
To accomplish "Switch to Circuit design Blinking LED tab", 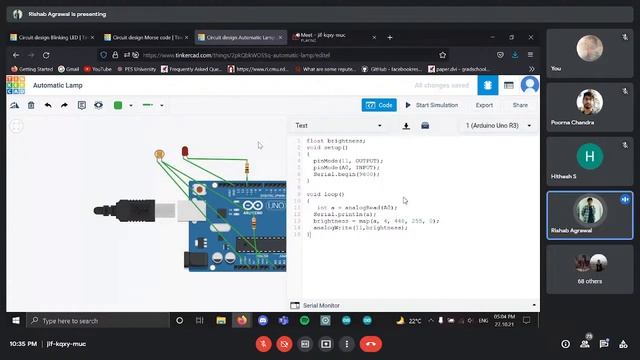I will 52,37.
